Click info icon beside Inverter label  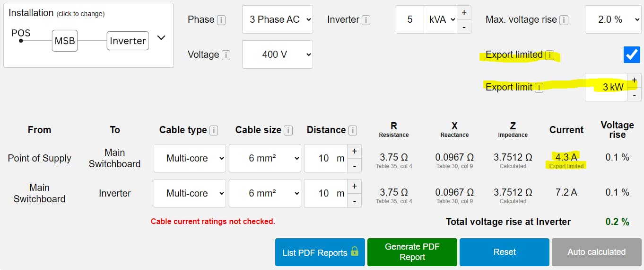pyautogui.click(x=366, y=20)
